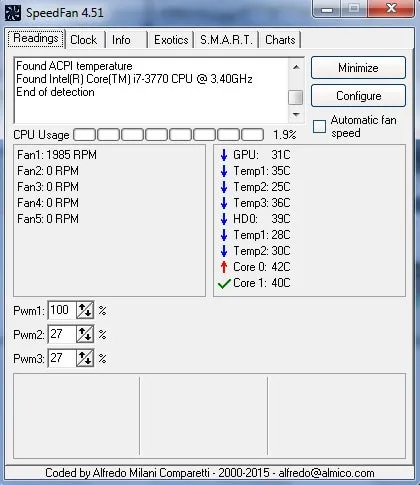This screenshot has width=420, height=485.
Task: Click the 'End of detection' log line
Action: 55,92
